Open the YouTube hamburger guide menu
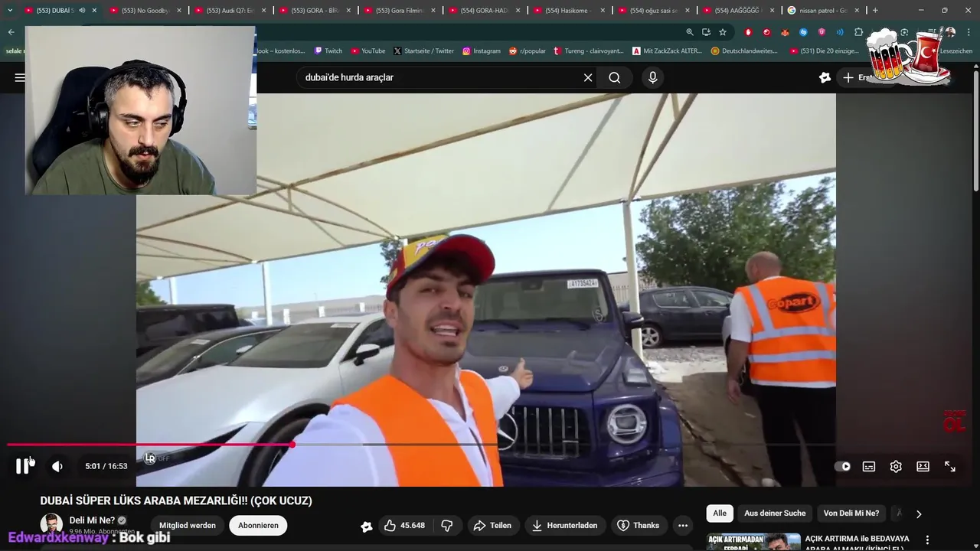 (x=20, y=77)
